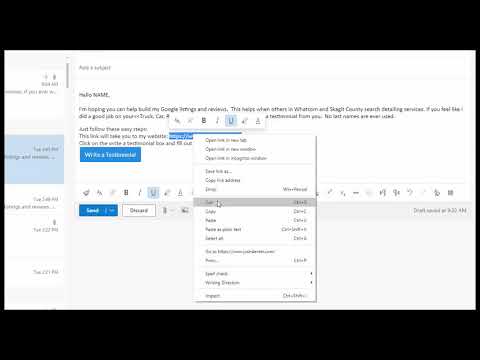Open font picker in floating mini toolbar

click(177, 121)
